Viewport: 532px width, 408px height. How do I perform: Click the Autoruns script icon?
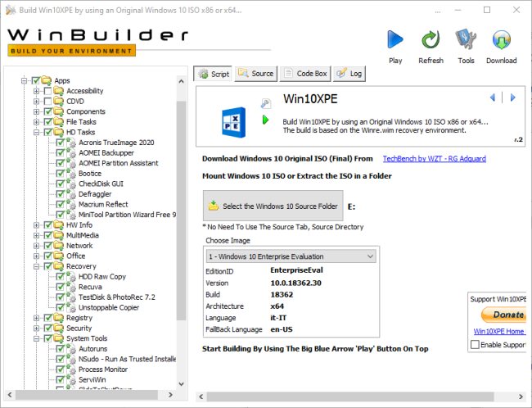coord(71,348)
